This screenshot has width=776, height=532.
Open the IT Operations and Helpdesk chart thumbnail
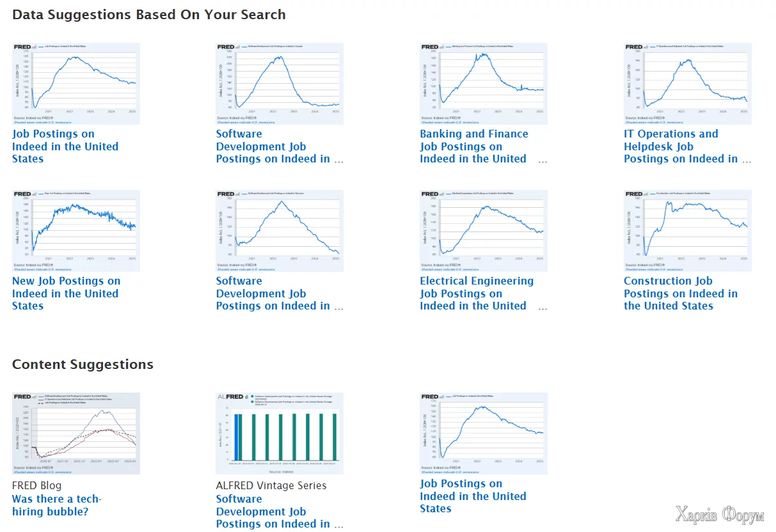(688, 83)
